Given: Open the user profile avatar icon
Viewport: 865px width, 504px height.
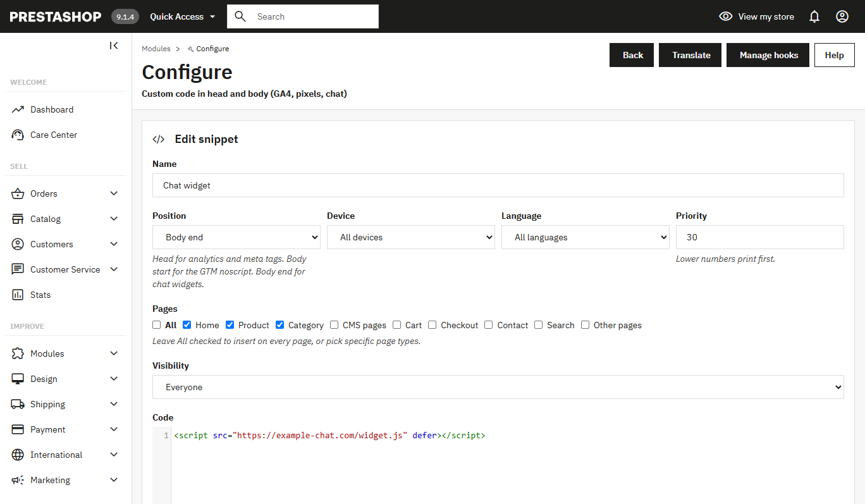Looking at the screenshot, I should 842,16.
